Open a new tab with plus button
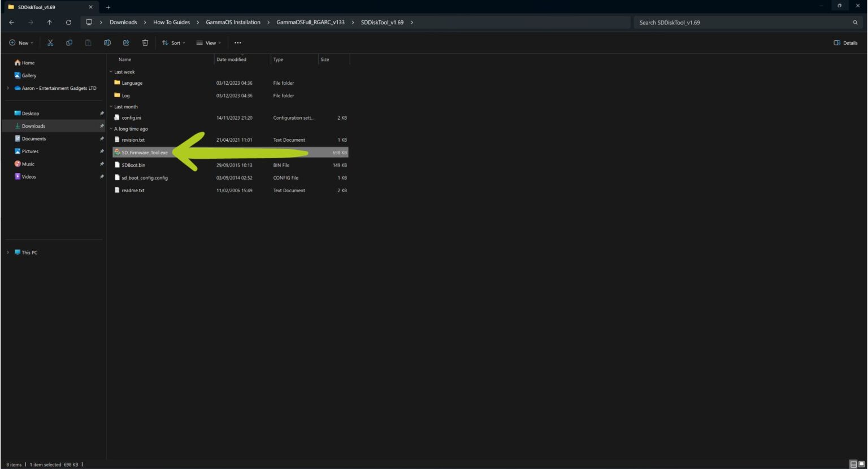 coord(108,7)
